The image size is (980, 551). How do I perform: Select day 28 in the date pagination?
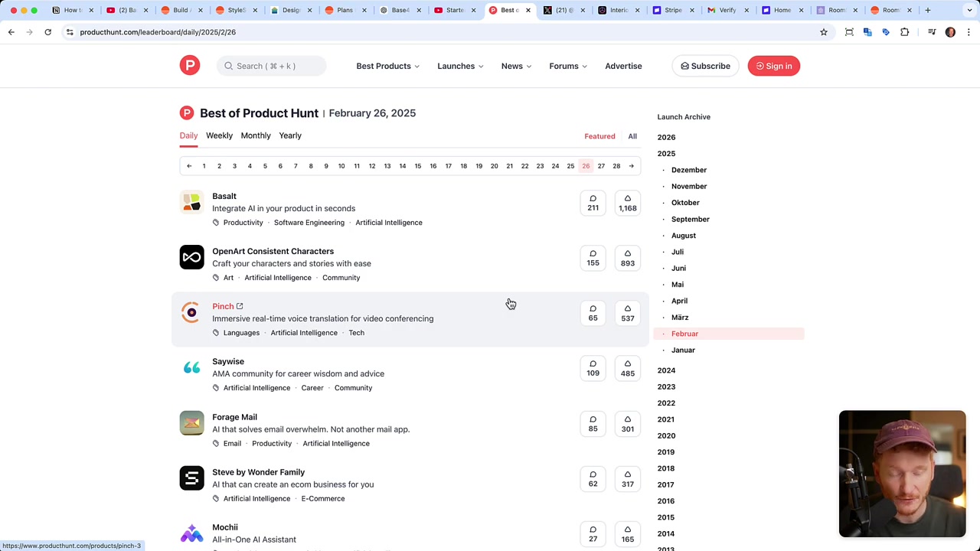pos(616,166)
